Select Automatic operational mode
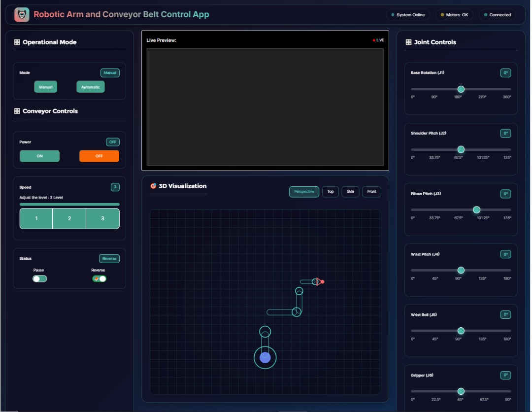This screenshot has height=412, width=532. click(91, 87)
